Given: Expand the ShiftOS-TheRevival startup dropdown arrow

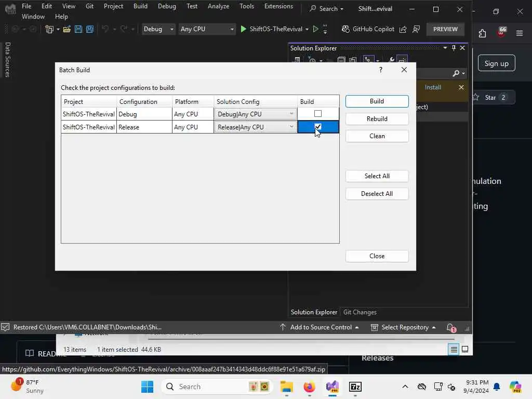Looking at the screenshot, I should [307, 30].
